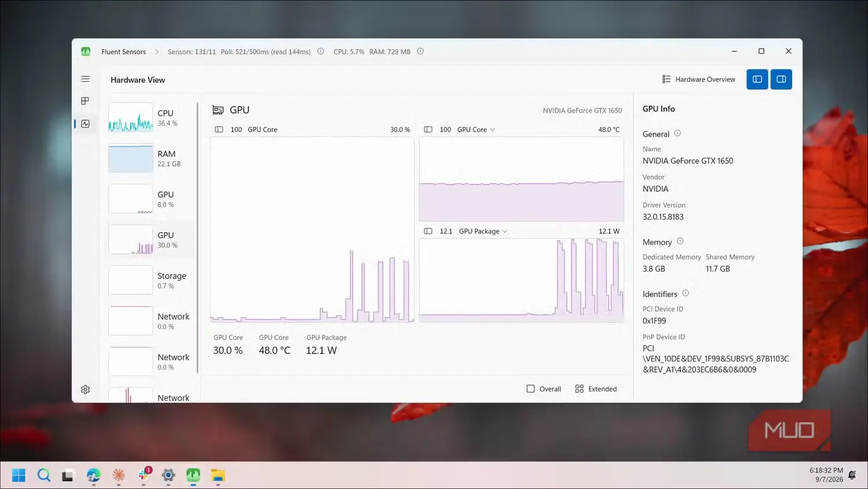
Task: Show poll timing info icon in title bar
Action: [x=320, y=52]
